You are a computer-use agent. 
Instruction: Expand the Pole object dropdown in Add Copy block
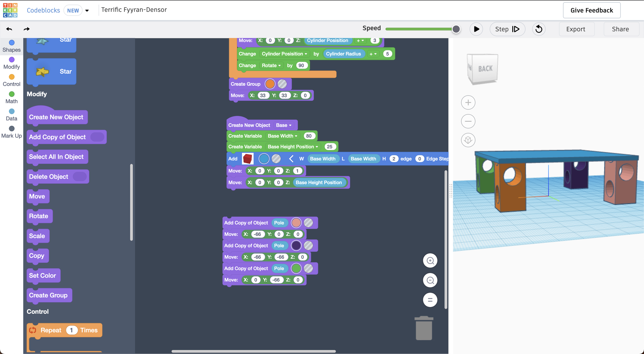pos(280,222)
